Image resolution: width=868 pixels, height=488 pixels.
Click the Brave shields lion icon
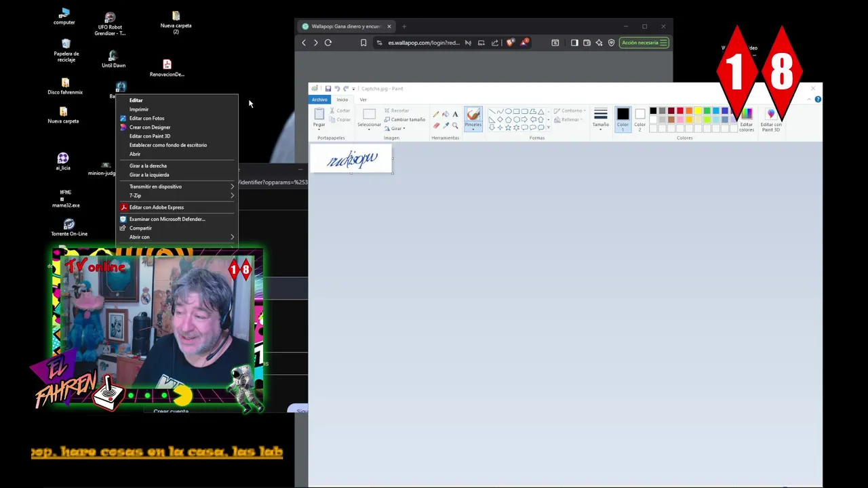(x=510, y=43)
